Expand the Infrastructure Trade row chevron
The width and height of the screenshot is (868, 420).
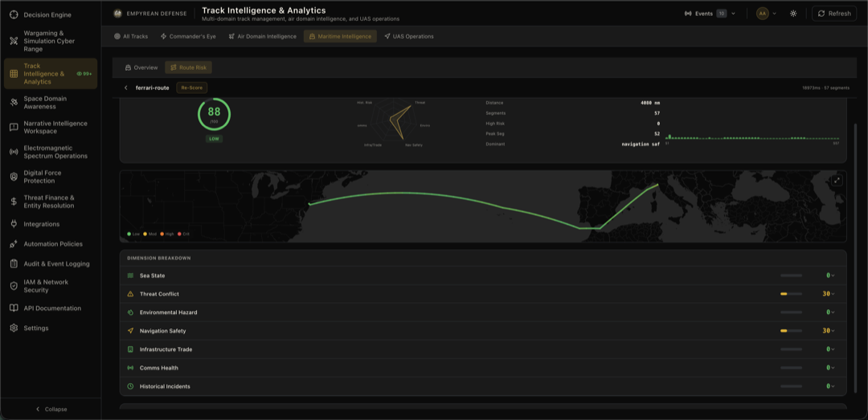[x=833, y=349]
